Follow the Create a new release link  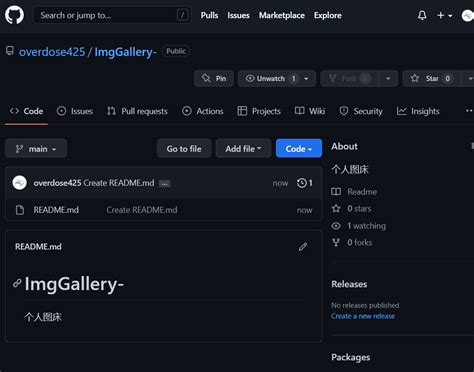click(363, 316)
